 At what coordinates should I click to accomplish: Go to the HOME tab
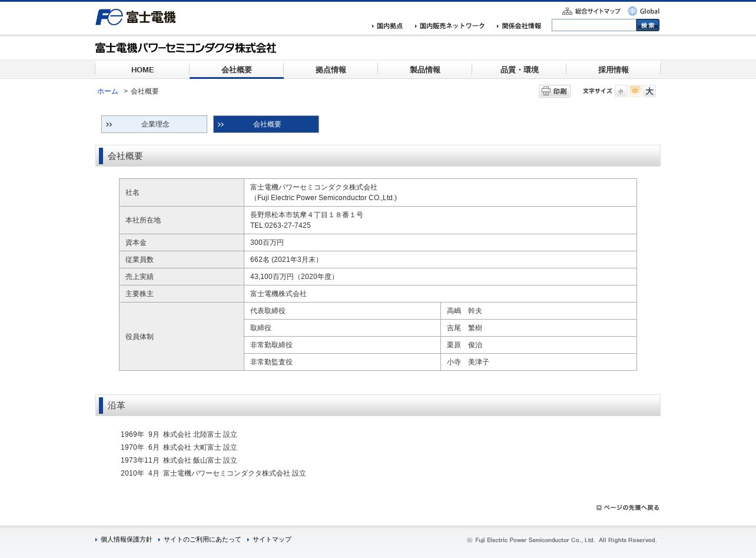142,69
